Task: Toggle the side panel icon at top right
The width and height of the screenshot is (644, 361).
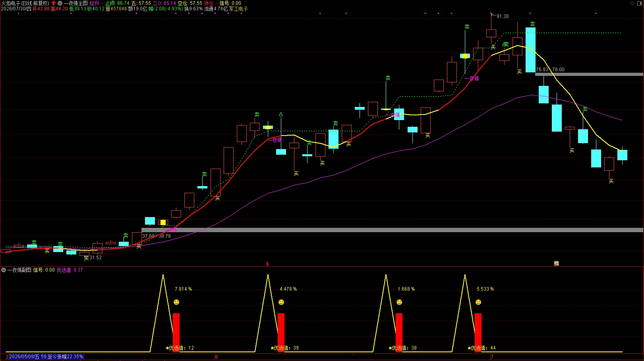Action: point(639,3)
